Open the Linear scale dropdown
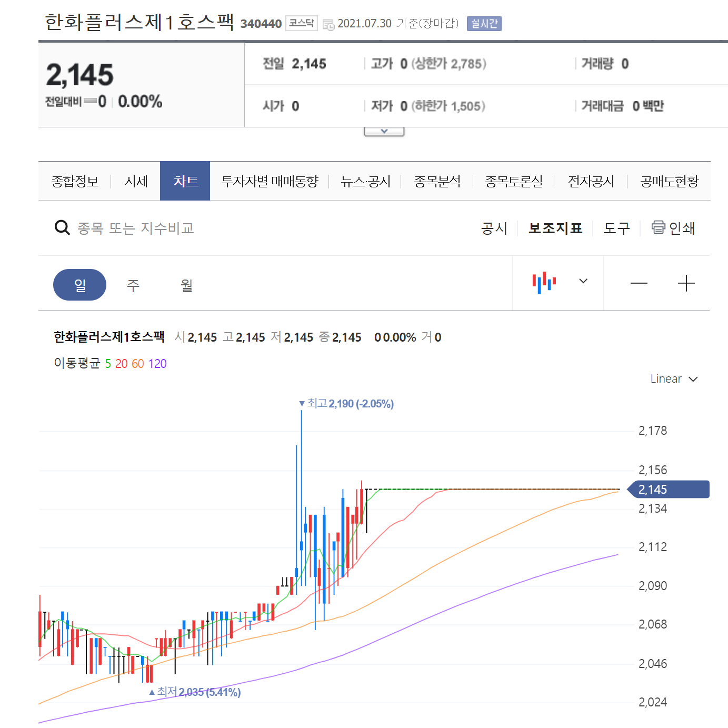 pyautogui.click(x=674, y=379)
